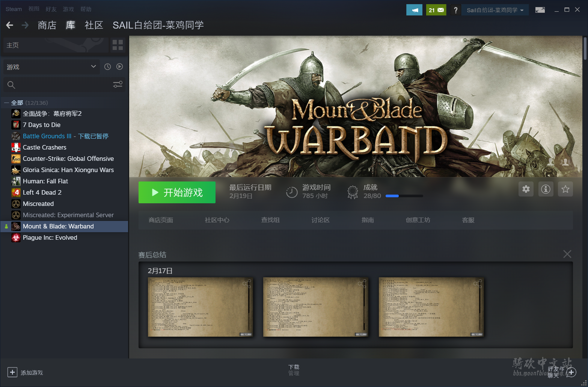Go to the 商店 tab

pos(47,25)
